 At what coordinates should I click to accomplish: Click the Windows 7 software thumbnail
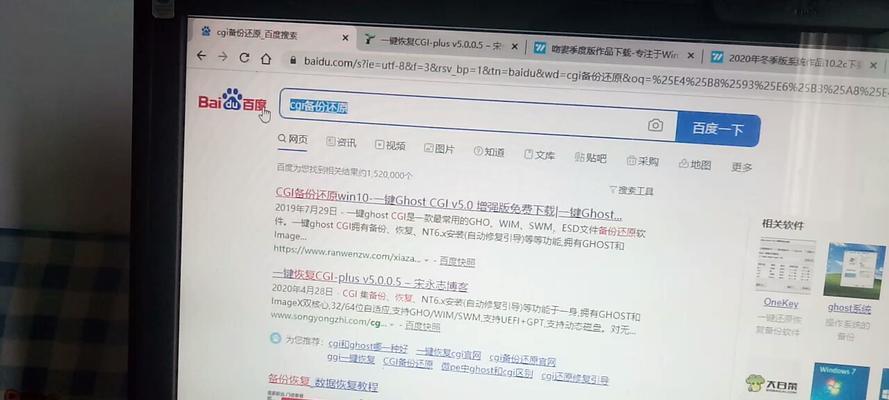840,381
